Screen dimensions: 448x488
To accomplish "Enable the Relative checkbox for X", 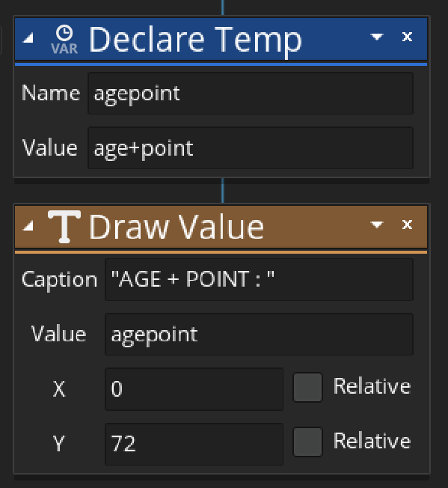I will (308, 387).
